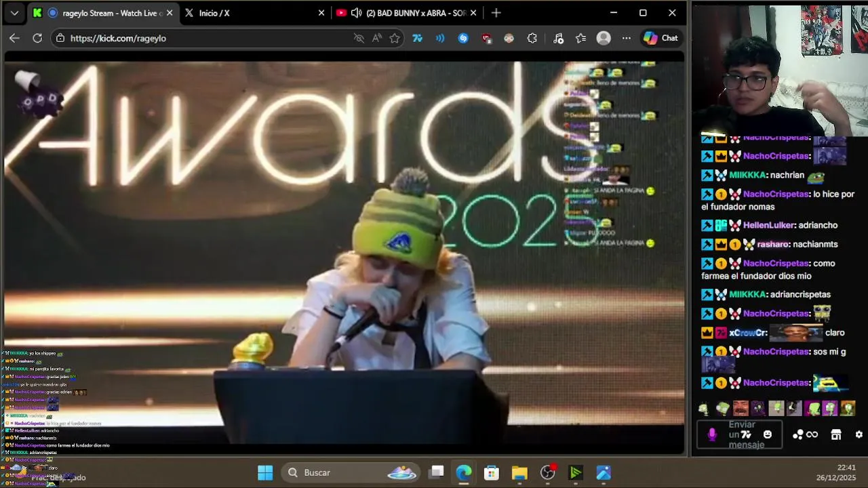Image resolution: width=868 pixels, height=488 pixels.
Task: Close the rageylo Stream tab
Action: coord(170,13)
